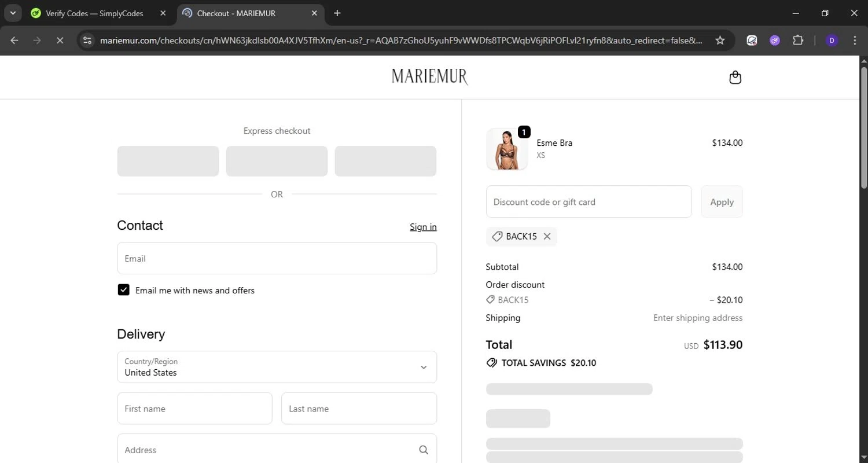Focus the Email input field
Image resolution: width=868 pixels, height=463 pixels.
pyautogui.click(x=277, y=258)
